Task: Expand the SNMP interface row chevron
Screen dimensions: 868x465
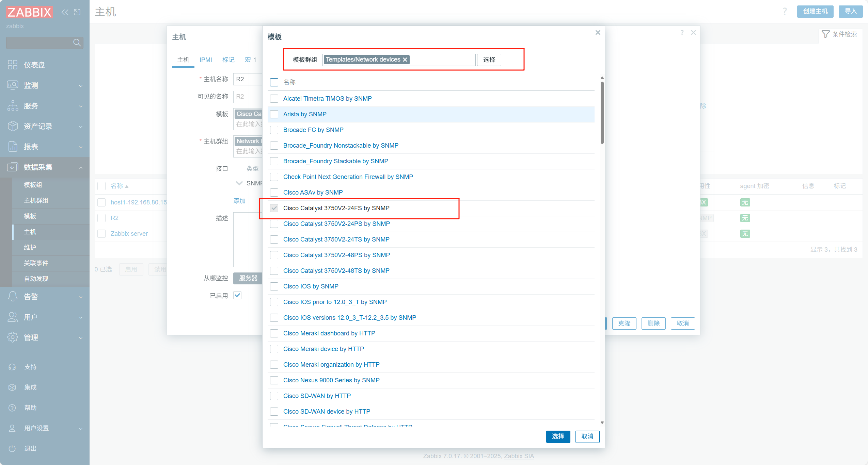Action: 239,183
